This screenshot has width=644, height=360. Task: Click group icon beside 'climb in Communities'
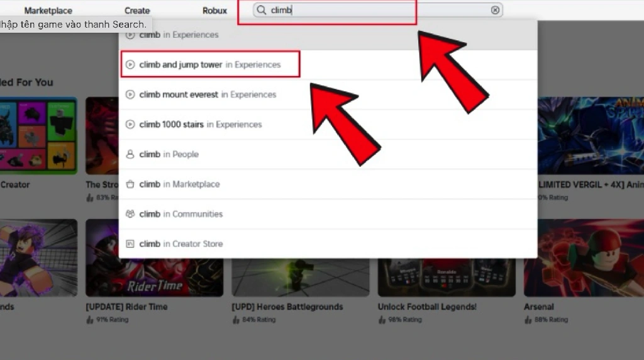(x=130, y=214)
